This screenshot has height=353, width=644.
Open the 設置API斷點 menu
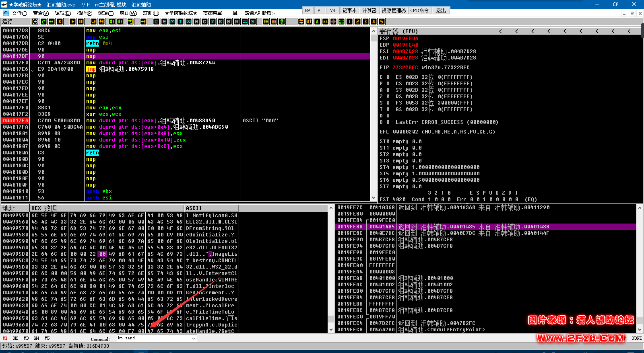(260, 13)
